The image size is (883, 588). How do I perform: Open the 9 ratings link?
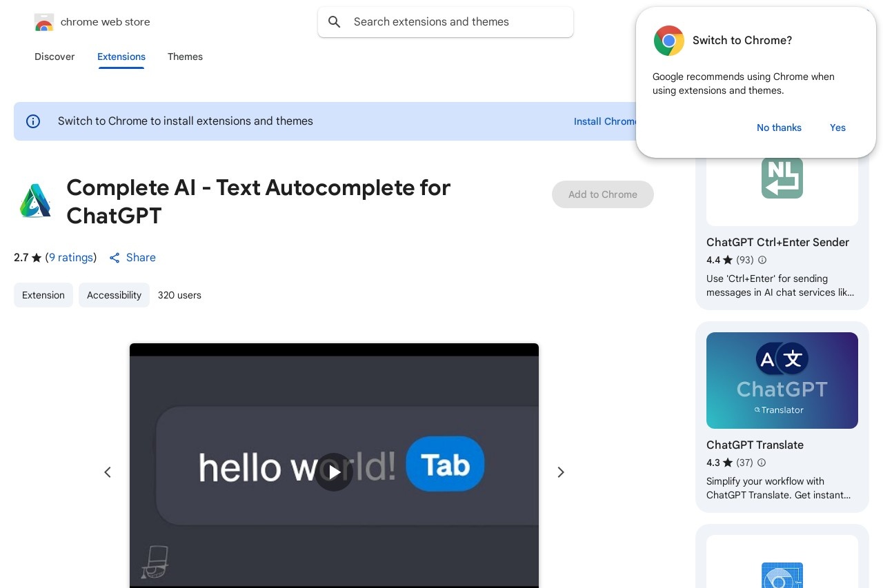click(71, 258)
